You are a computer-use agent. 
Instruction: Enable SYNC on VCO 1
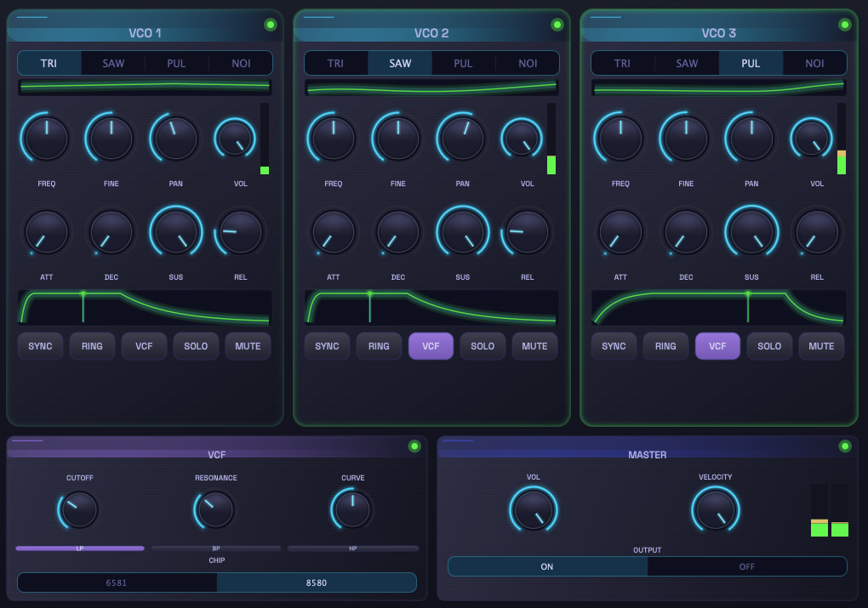tap(40, 346)
